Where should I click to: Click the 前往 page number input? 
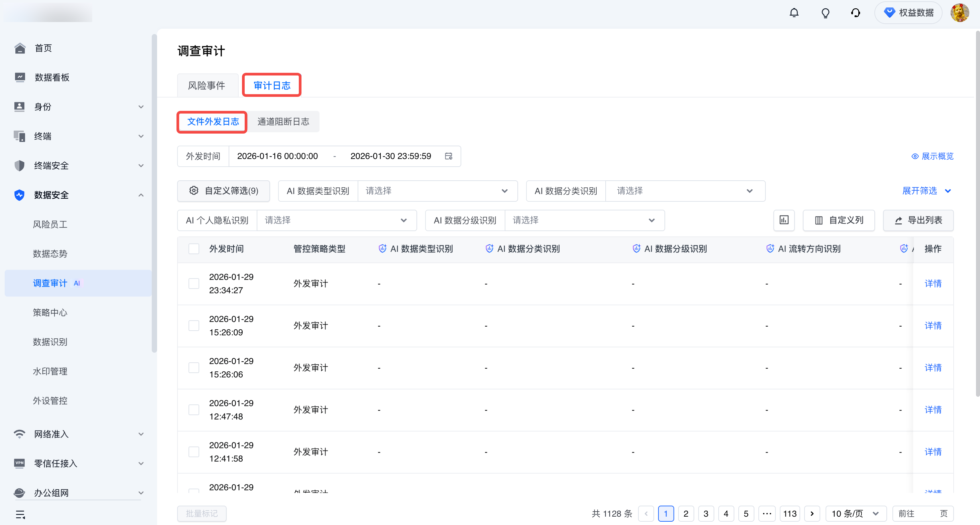click(x=923, y=514)
